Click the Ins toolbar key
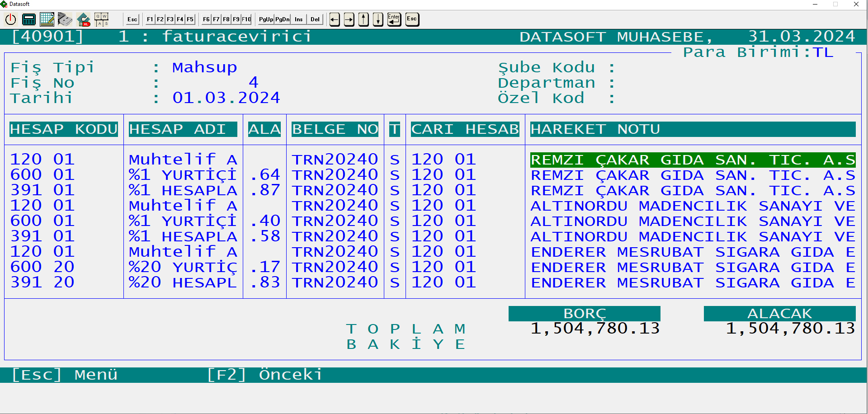868x414 pixels. 298,19
